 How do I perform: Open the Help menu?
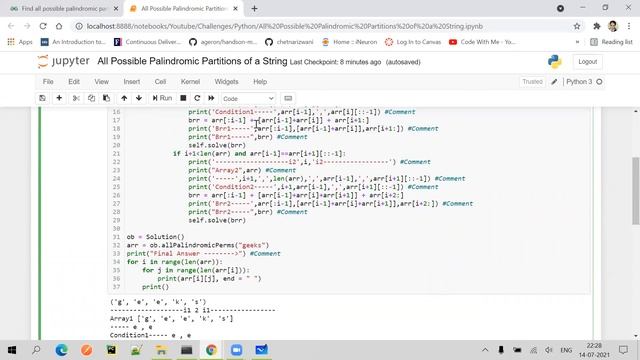pos(260,82)
